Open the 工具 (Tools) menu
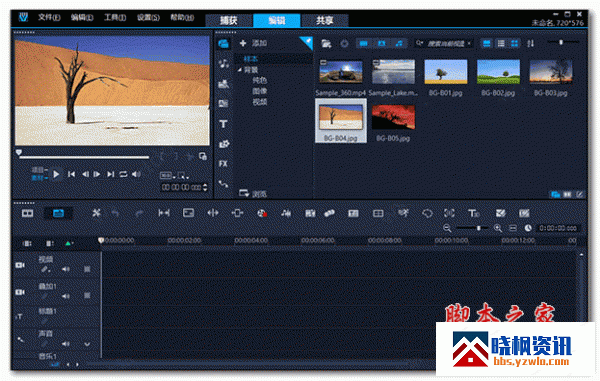Image resolution: width=600 pixels, height=381 pixels. (x=115, y=17)
